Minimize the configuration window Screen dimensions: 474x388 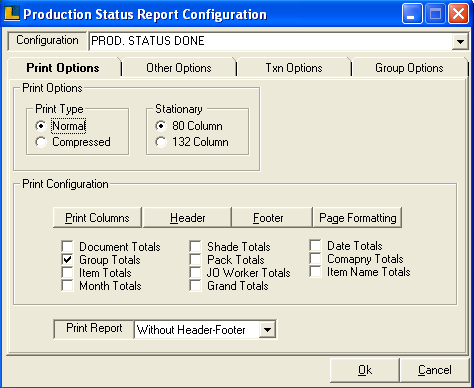tap(412, 14)
